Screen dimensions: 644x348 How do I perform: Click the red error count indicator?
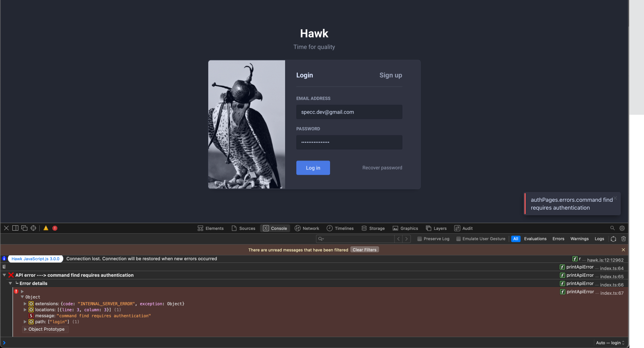pyautogui.click(x=55, y=228)
